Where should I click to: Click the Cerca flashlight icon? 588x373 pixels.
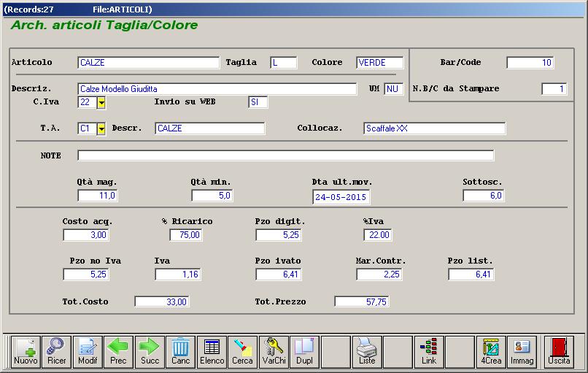[x=242, y=352]
